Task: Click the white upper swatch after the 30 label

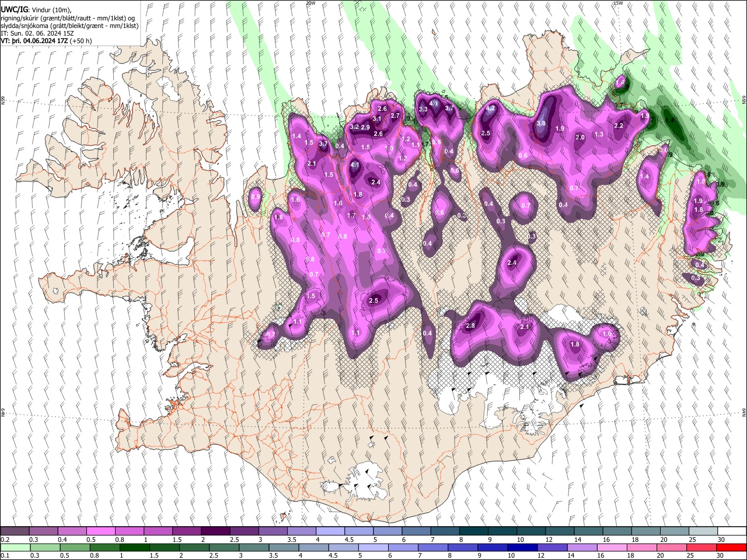Action: 732,531
